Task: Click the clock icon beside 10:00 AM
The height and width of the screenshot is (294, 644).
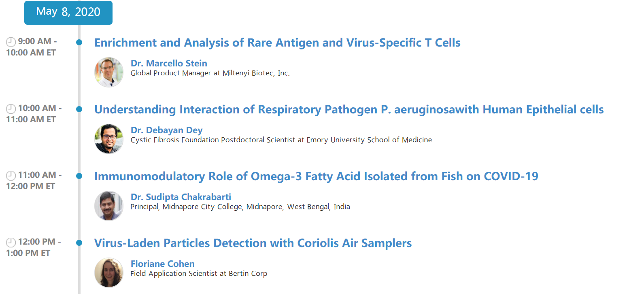Action: pos(11,109)
